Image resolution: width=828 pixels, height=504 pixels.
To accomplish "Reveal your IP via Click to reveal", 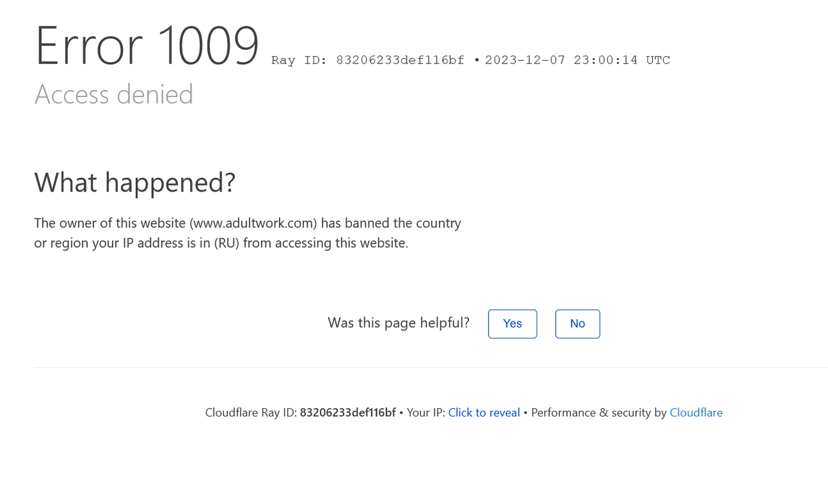I will pyautogui.click(x=484, y=413).
